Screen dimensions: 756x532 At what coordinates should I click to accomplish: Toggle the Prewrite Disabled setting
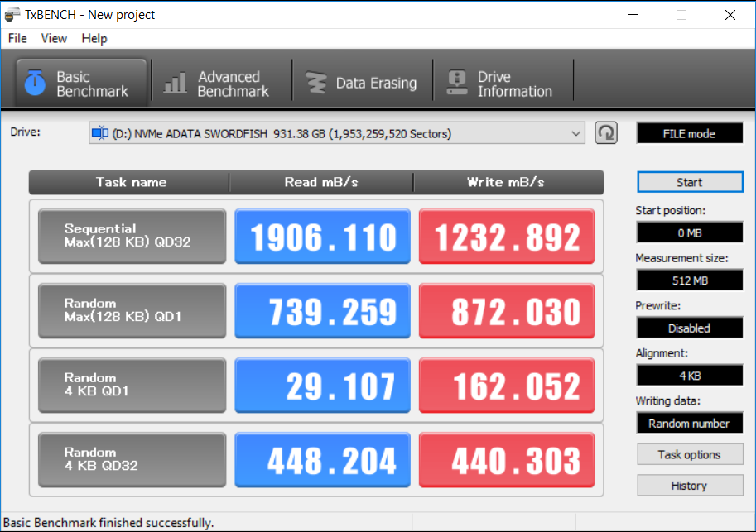(689, 328)
